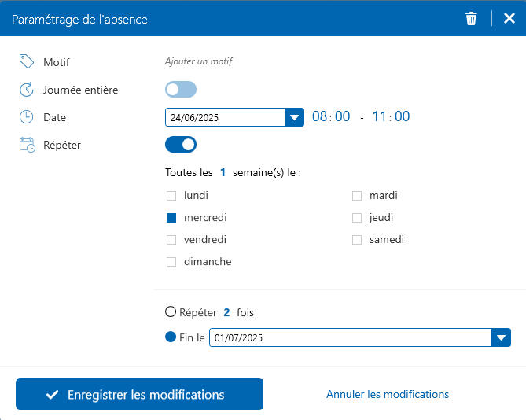
Task: Select the Répéter fois radio button
Action: click(x=171, y=312)
